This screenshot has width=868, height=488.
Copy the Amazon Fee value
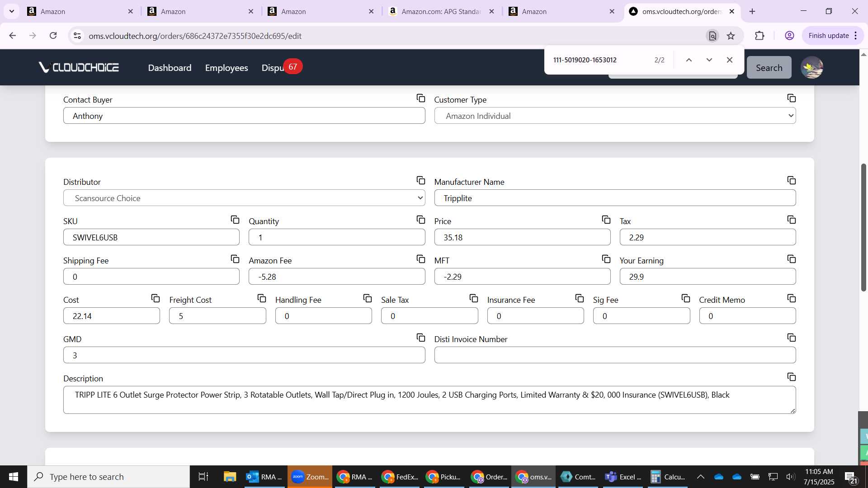coord(420,259)
